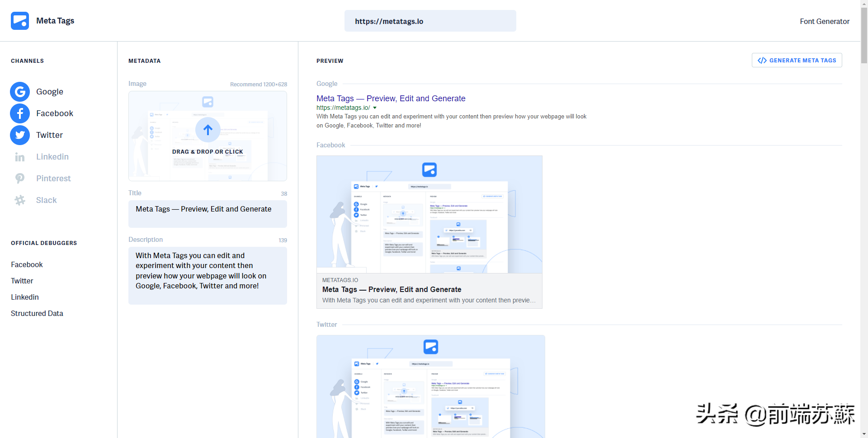Image resolution: width=868 pixels, height=438 pixels.
Task: Click the Google preview title link
Action: coord(391,99)
